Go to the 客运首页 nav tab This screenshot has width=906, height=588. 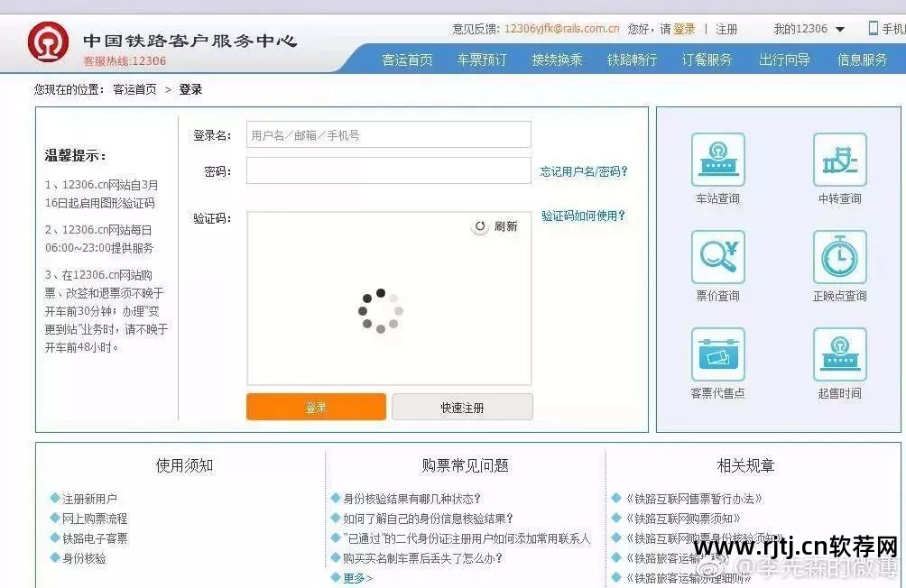click(407, 60)
